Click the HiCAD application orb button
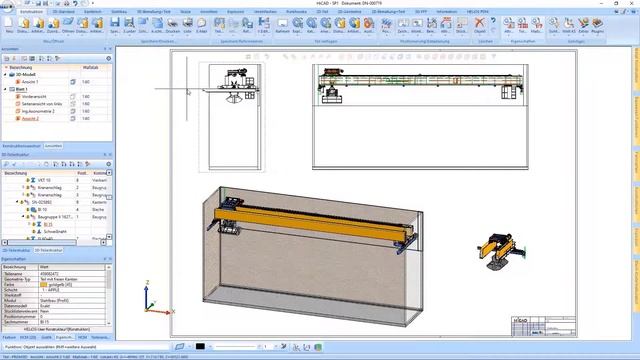640x360 pixels. point(7,5)
